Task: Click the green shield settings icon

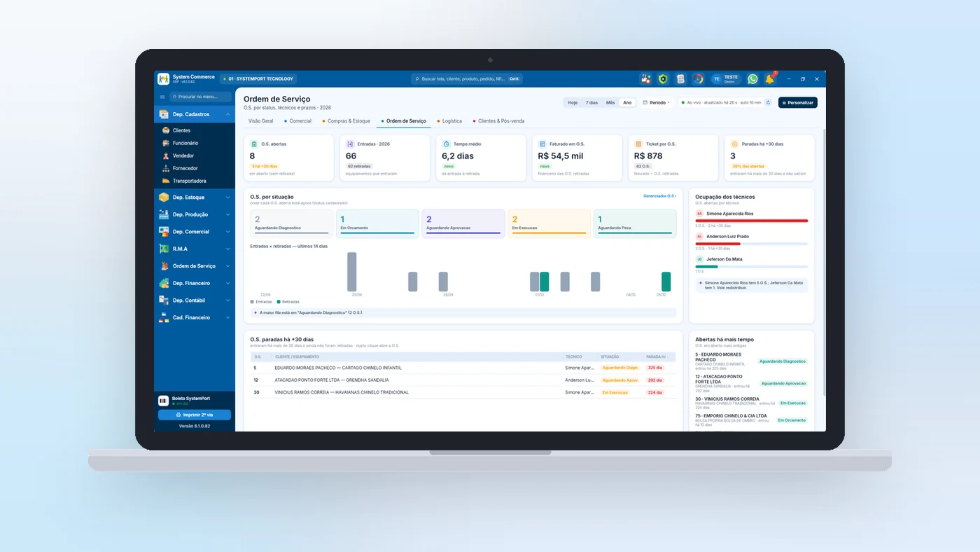Action: [663, 79]
